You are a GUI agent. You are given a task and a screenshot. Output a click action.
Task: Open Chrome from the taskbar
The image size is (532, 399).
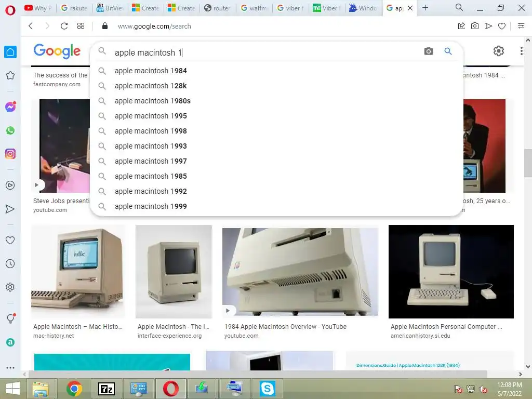(74, 389)
